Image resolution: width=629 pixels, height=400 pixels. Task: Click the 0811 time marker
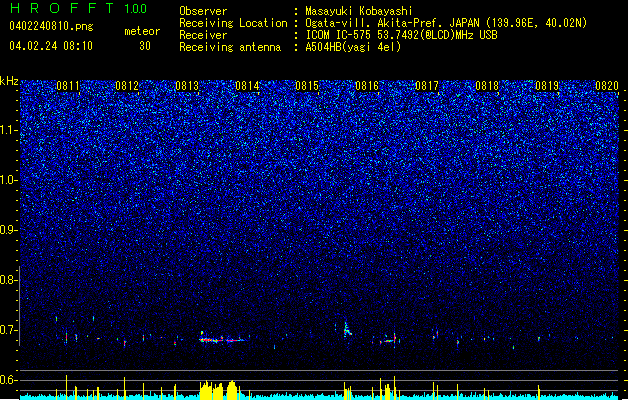(68, 86)
